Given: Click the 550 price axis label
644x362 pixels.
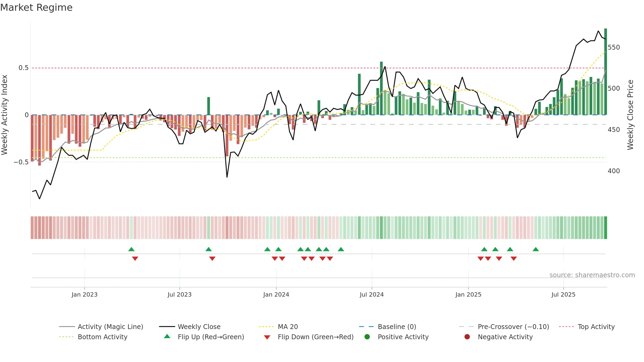Looking at the screenshot, I should coord(614,47).
